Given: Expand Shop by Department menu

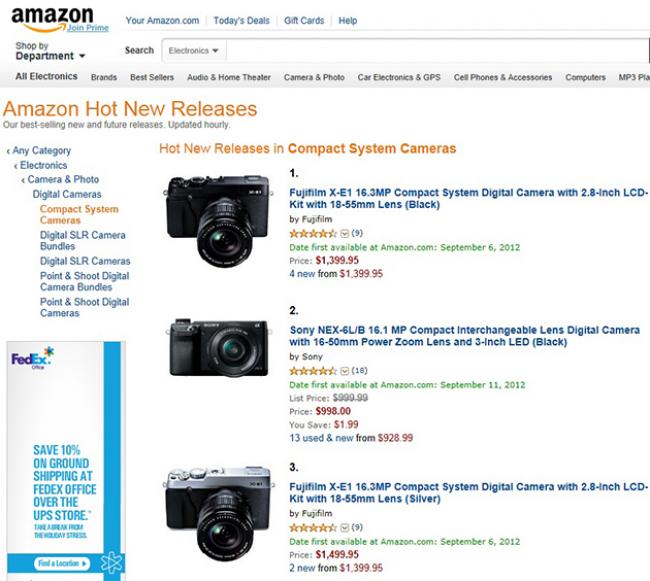Looking at the screenshot, I should coord(50,51).
